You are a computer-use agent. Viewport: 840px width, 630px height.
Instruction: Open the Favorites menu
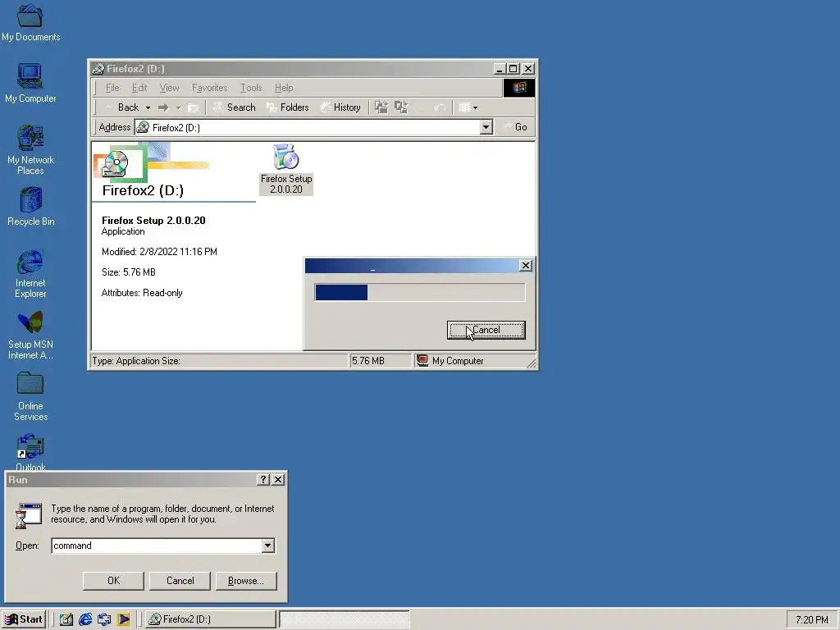tap(209, 88)
